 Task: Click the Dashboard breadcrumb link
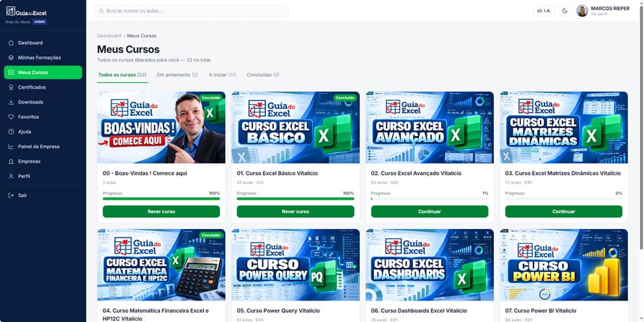click(109, 36)
